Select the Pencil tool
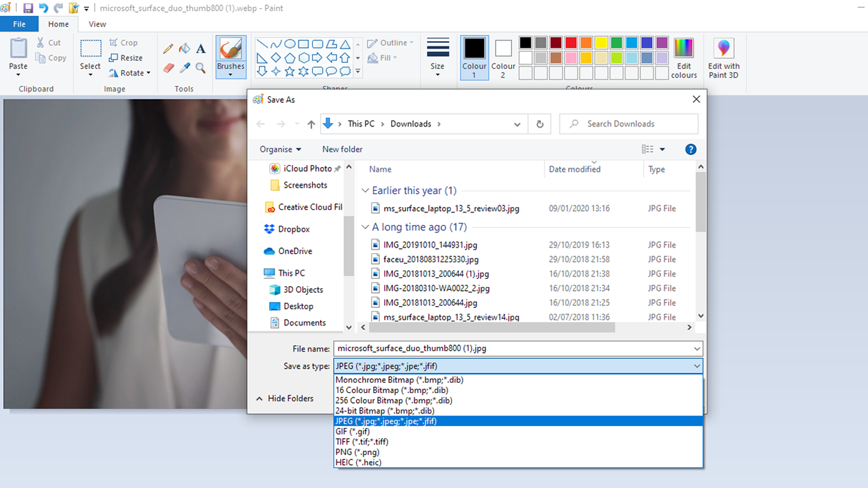The width and height of the screenshot is (868, 488). pyautogui.click(x=168, y=49)
